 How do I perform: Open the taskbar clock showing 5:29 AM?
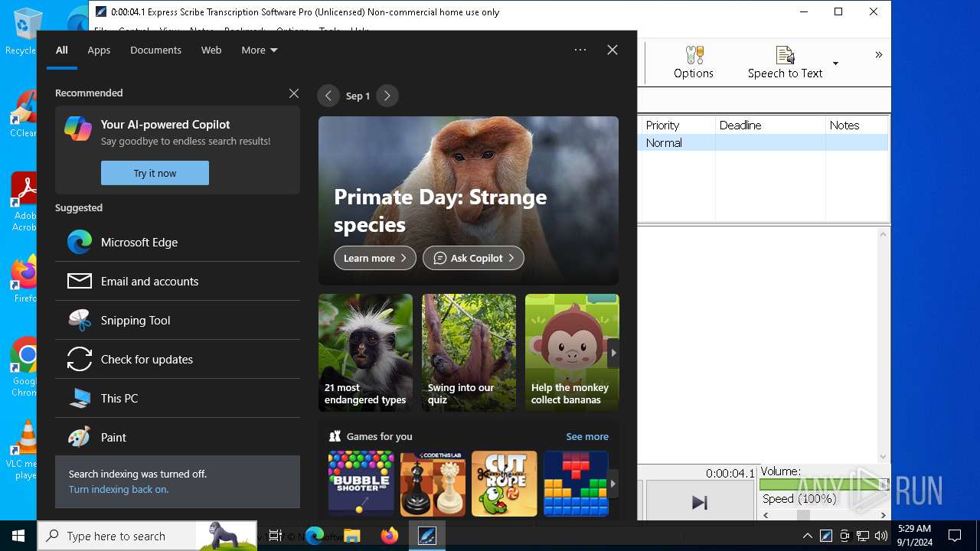click(915, 536)
